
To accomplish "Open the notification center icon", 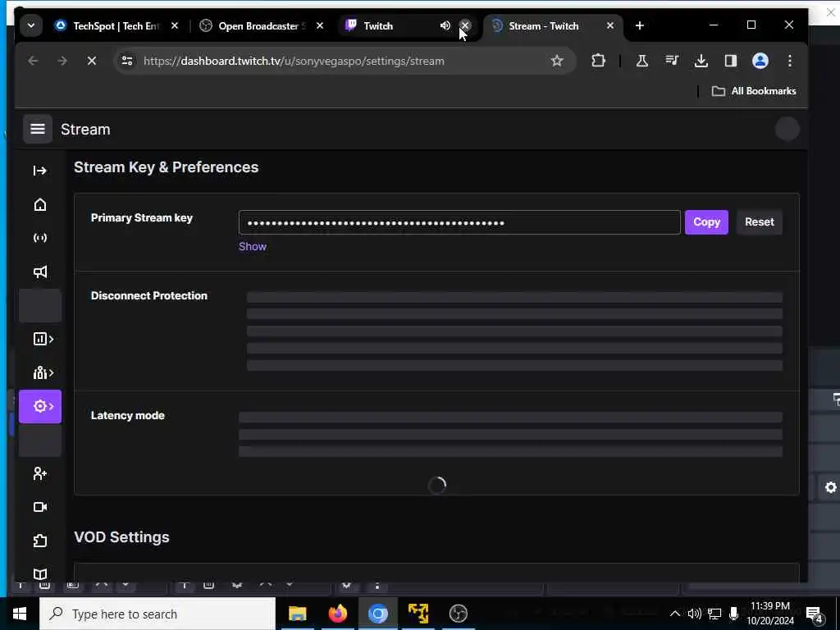I will 815,614.
